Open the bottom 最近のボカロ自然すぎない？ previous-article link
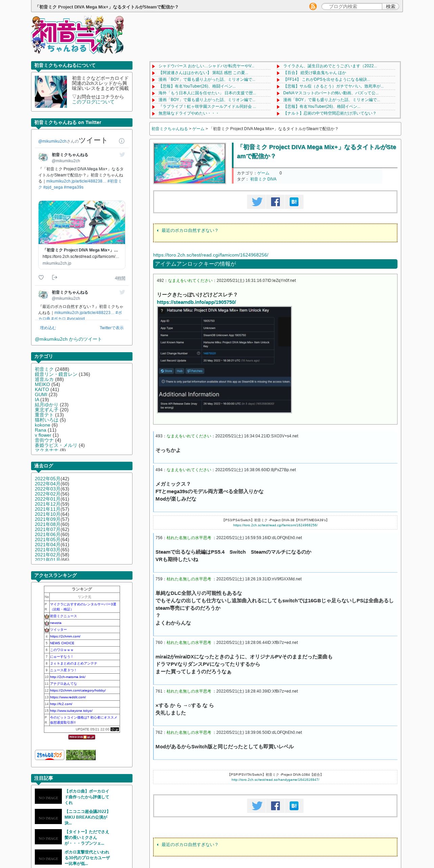 tap(189, 845)
